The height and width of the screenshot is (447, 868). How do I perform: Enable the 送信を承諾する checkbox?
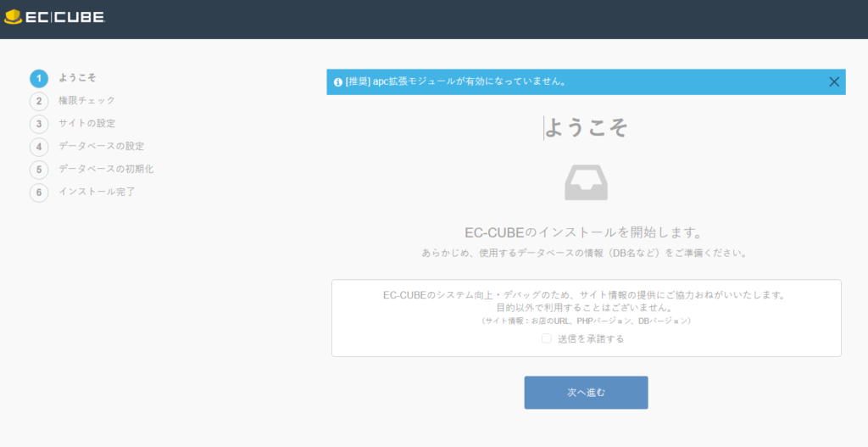(547, 338)
